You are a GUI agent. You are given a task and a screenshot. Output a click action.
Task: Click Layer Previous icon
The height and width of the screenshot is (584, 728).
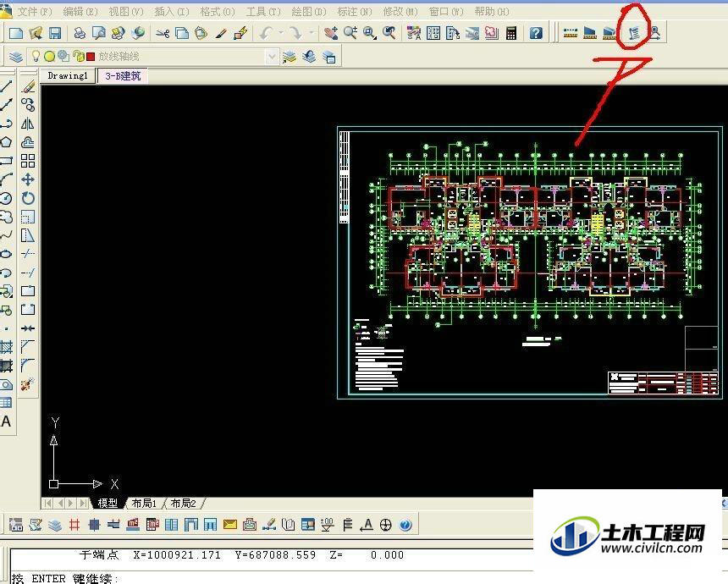(x=309, y=57)
